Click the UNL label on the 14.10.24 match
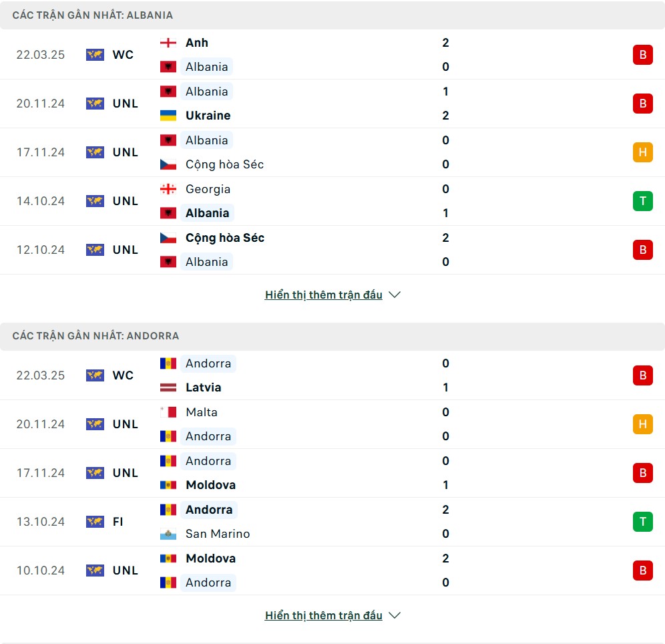 click(125, 201)
